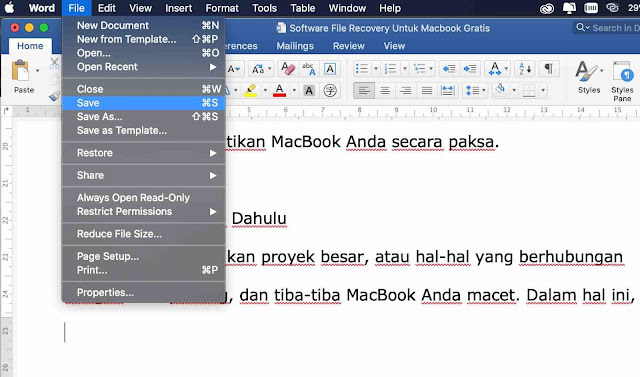Open the line spacing dropdown arrow

tap(484, 90)
